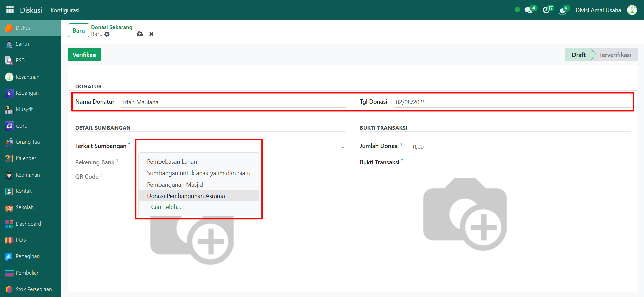Open the POS module in sidebar
Viewport: 644px width, 297px height.
20,240
